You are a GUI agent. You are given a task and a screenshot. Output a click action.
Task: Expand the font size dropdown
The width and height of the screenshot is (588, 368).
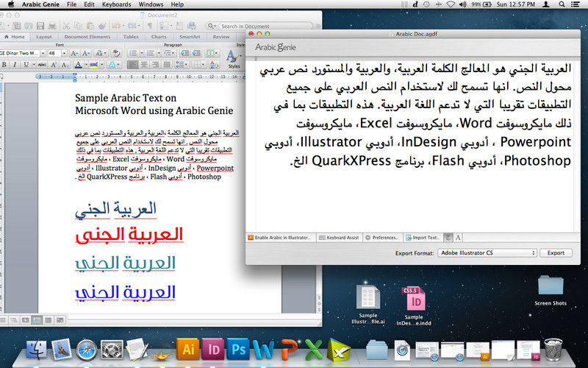pyautogui.click(x=64, y=53)
